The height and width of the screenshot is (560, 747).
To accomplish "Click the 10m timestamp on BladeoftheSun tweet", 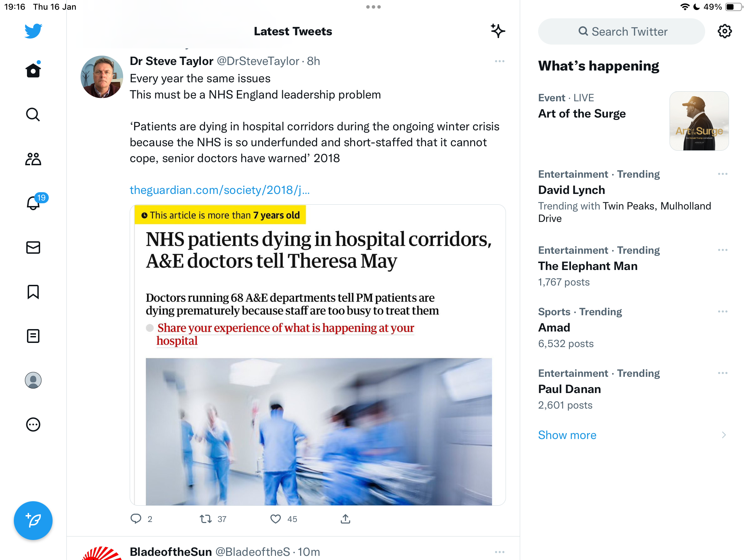I will pyautogui.click(x=309, y=552).
